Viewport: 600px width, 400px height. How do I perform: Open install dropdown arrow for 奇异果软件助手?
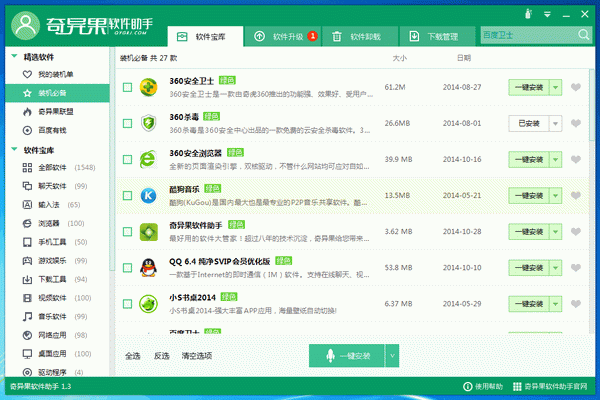tap(556, 232)
